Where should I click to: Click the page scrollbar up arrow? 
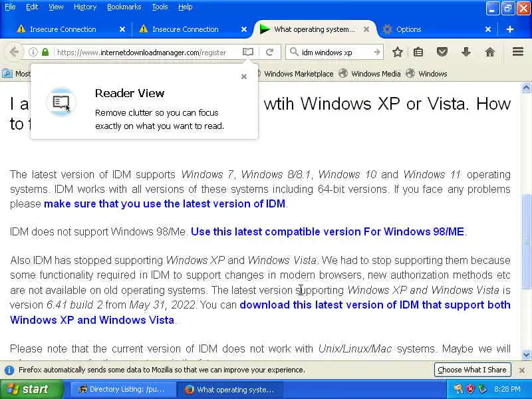pos(526,88)
